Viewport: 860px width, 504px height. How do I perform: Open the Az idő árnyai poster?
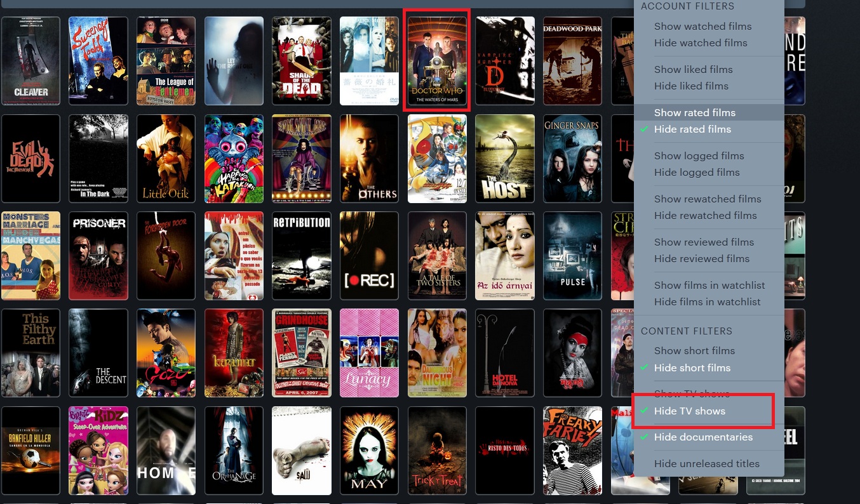tap(505, 256)
